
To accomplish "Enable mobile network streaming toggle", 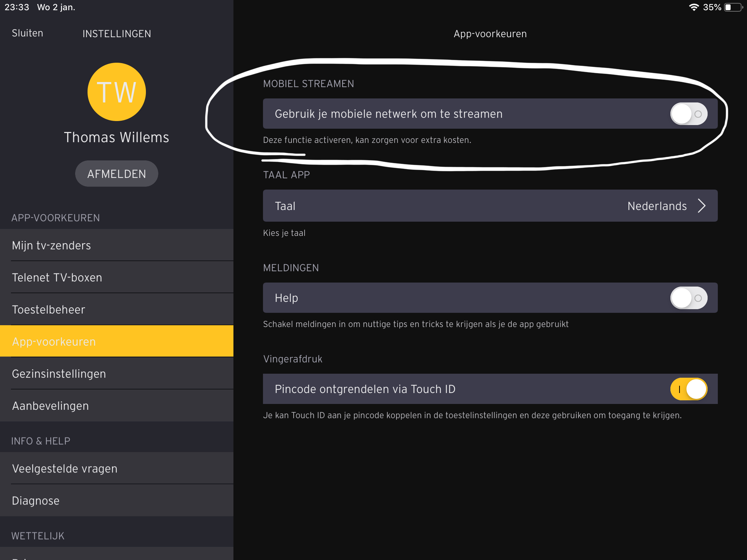I will (688, 114).
